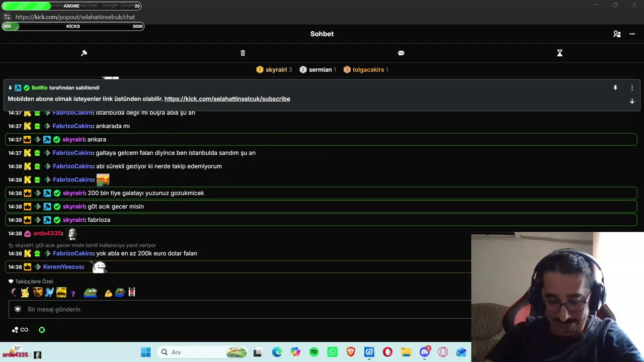Screen dimensions: 644x362
Task: Expand the pinned message with down arrow
Action: click(632, 101)
